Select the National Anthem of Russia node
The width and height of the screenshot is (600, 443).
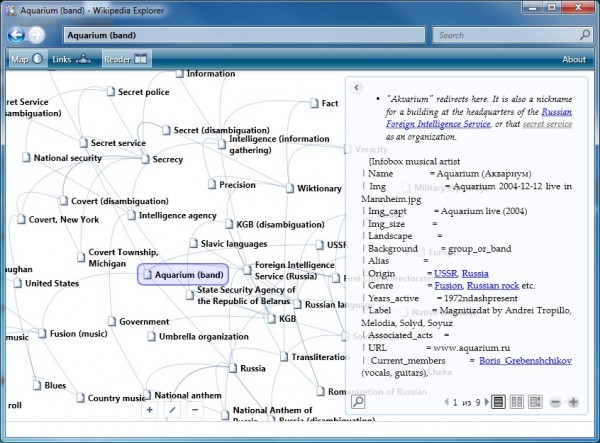click(267, 414)
